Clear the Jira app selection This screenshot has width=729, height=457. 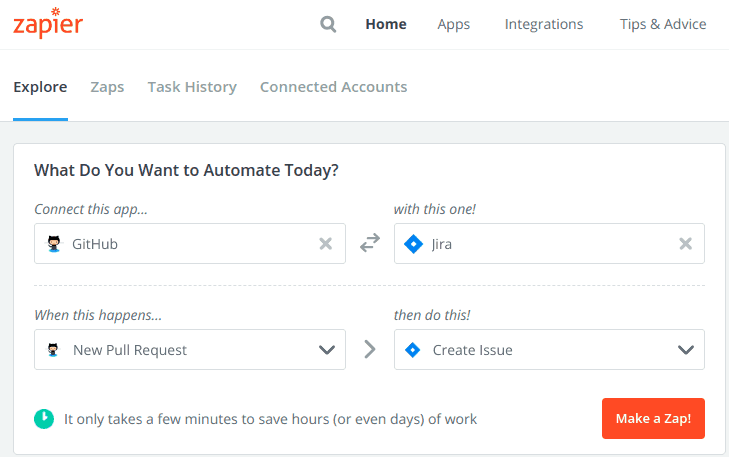point(685,244)
